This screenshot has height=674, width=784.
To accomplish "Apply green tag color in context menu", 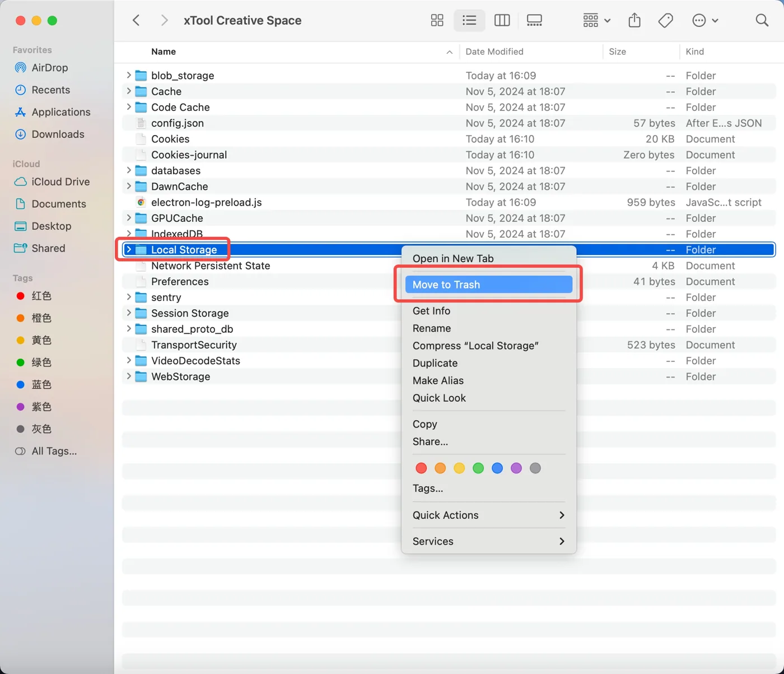I will click(478, 468).
